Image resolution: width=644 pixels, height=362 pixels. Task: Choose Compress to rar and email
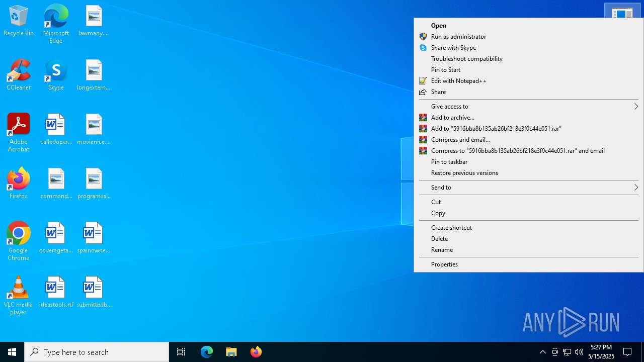pyautogui.click(x=528, y=151)
